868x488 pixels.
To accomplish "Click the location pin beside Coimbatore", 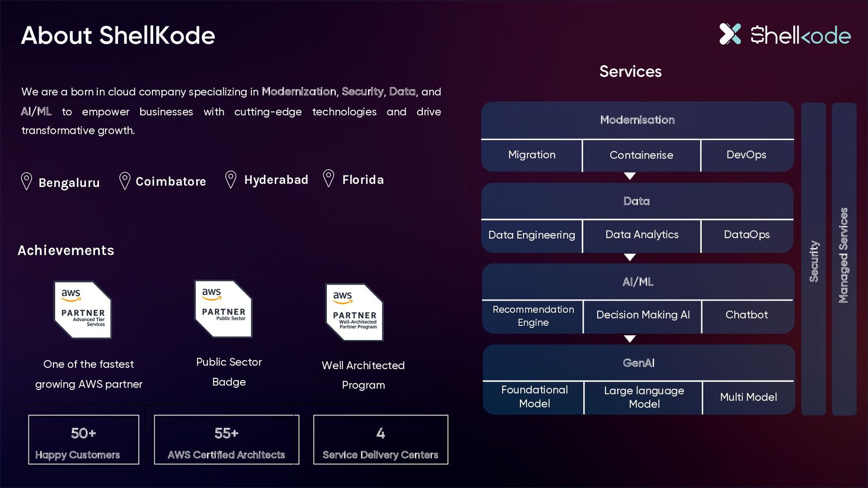I will coord(125,181).
